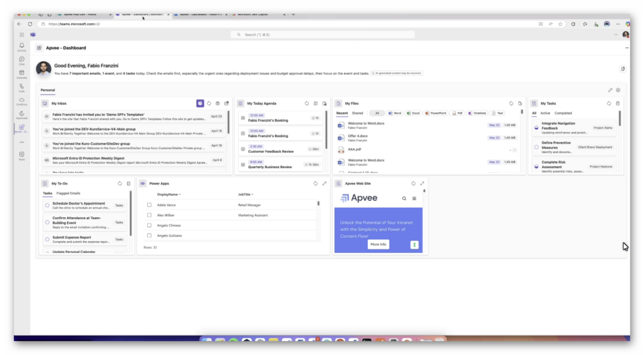This screenshot has height=355, width=644.
Task: Mark Confirm Attendance at Team-Building Event complete
Action: coord(47,222)
